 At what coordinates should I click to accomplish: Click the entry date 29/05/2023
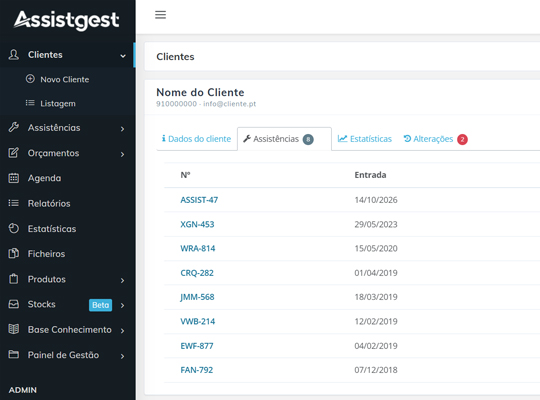point(376,224)
